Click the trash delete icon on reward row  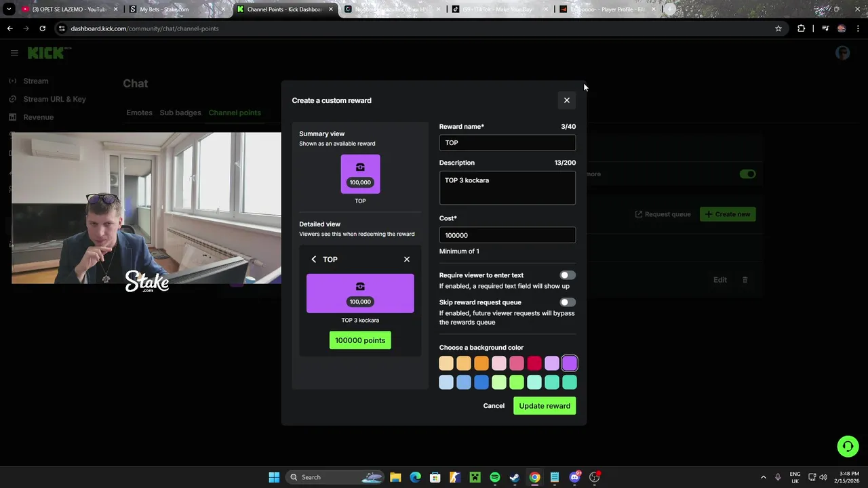pos(745,280)
